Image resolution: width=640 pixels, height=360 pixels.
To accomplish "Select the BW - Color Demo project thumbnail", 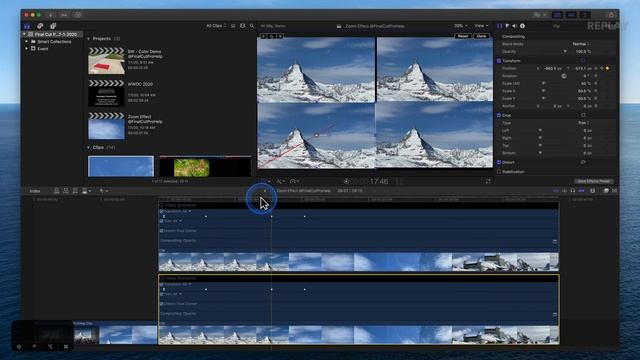I will pyautogui.click(x=106, y=61).
